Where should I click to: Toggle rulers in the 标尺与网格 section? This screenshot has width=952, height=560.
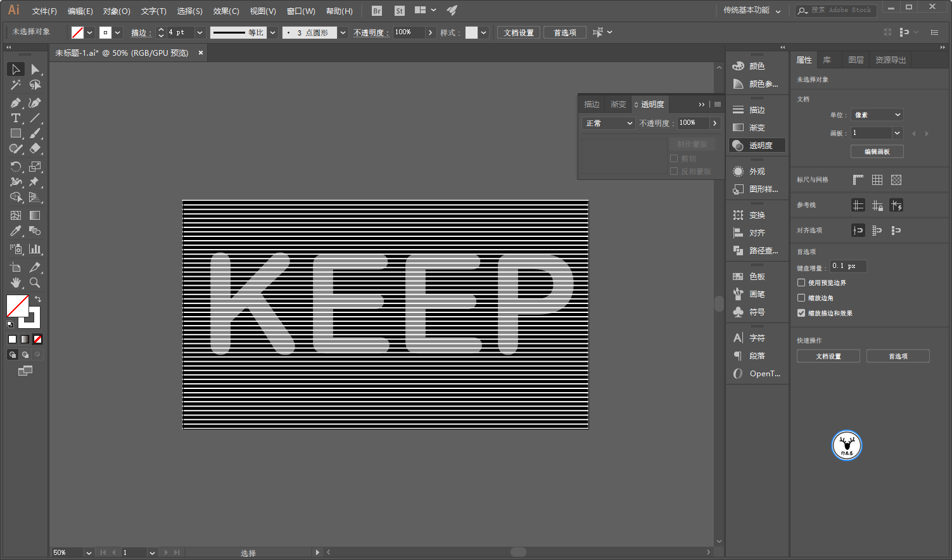(858, 180)
